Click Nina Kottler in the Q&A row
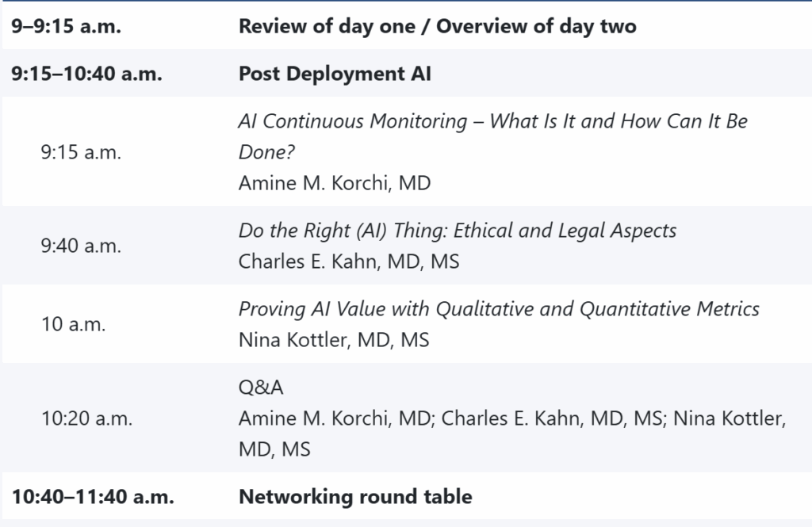 tap(730, 418)
